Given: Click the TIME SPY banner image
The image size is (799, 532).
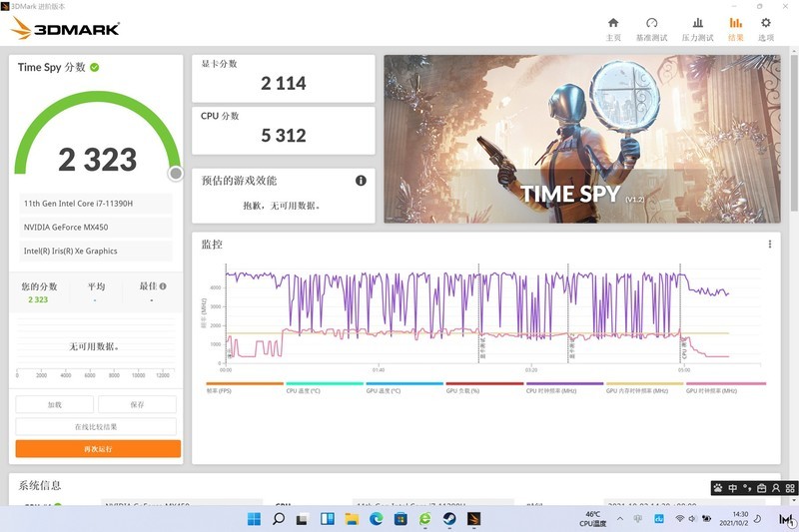Looking at the screenshot, I should [582, 139].
